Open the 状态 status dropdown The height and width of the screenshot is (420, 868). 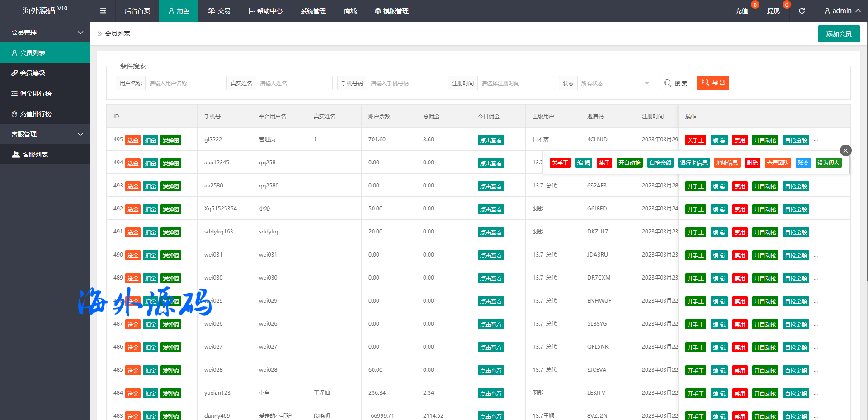tap(615, 83)
